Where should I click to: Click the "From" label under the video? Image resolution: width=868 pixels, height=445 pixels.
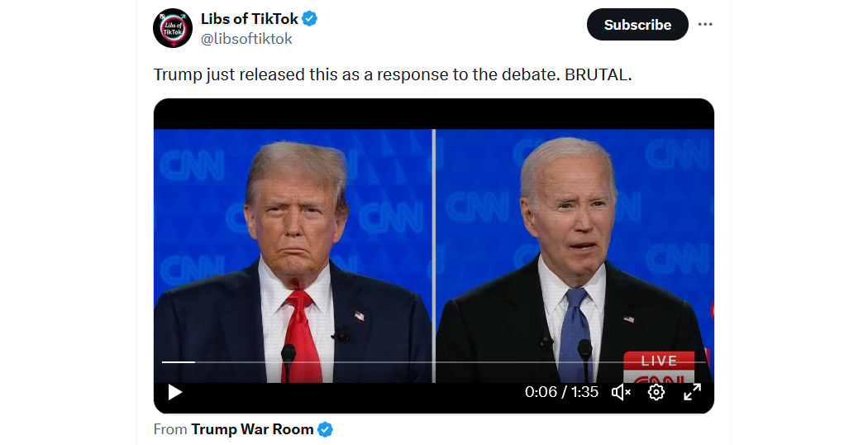point(170,429)
